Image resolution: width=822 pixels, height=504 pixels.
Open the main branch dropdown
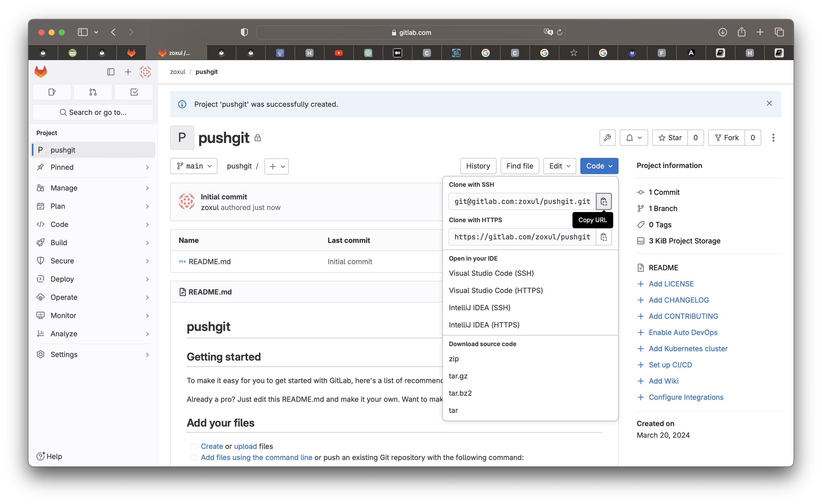194,166
